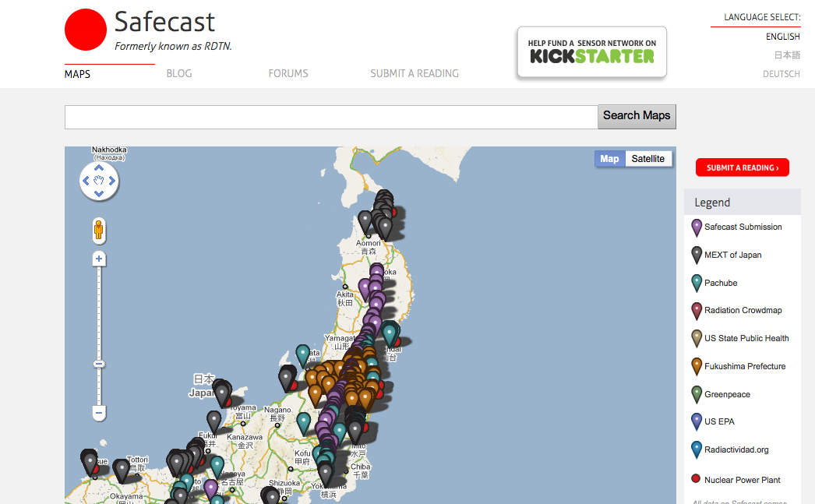This screenshot has height=504, width=815.
Task: Click the Nuclear Power Plant legend label
Action: (x=743, y=480)
